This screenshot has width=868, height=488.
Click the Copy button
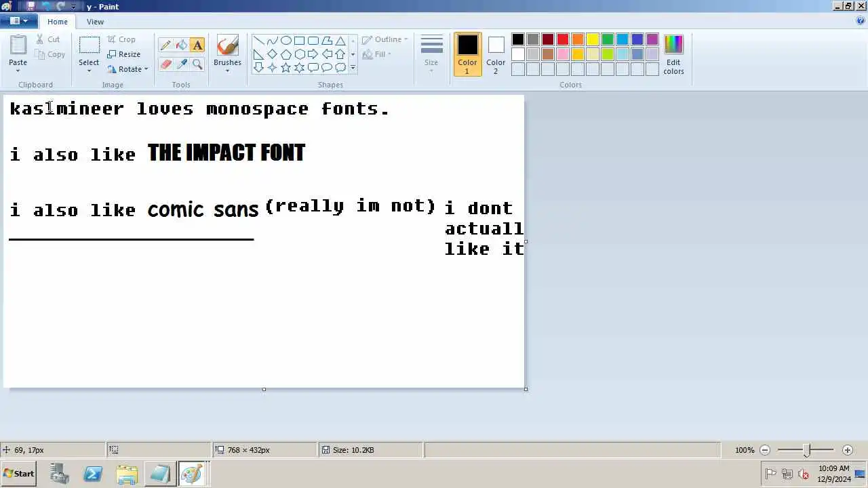click(x=50, y=54)
